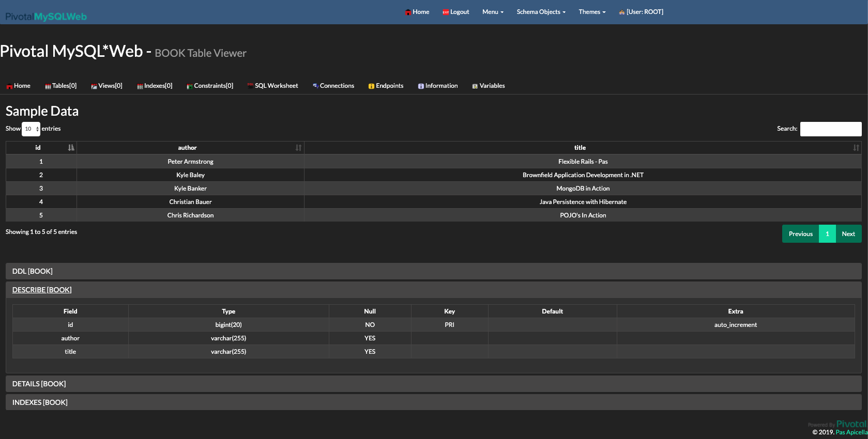
Task: Sort by author column sort icon
Action: [298, 148]
